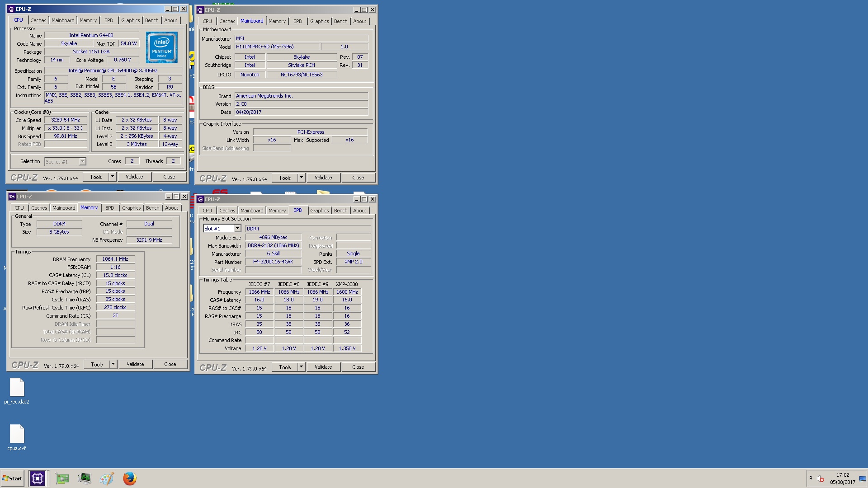Select SPD tab in Memory window

click(110, 208)
